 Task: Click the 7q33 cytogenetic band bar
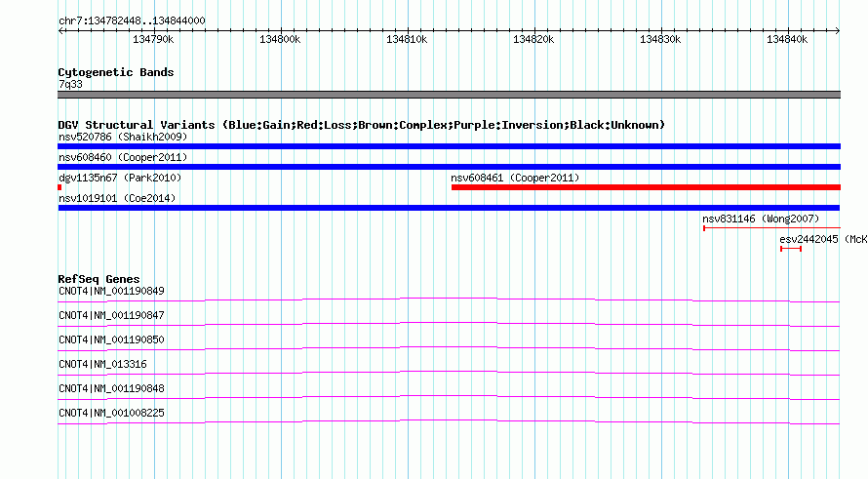click(449, 95)
